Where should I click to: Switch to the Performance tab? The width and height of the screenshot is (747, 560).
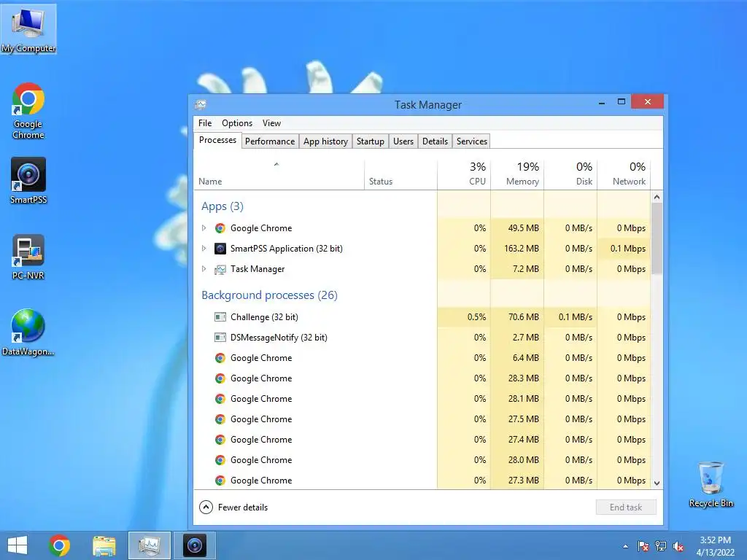(x=270, y=141)
